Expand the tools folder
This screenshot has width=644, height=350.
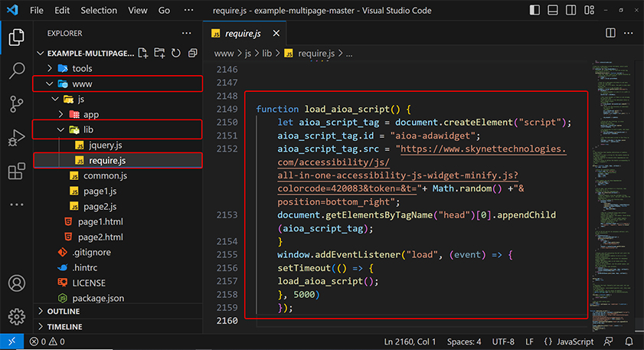pyautogui.click(x=82, y=68)
